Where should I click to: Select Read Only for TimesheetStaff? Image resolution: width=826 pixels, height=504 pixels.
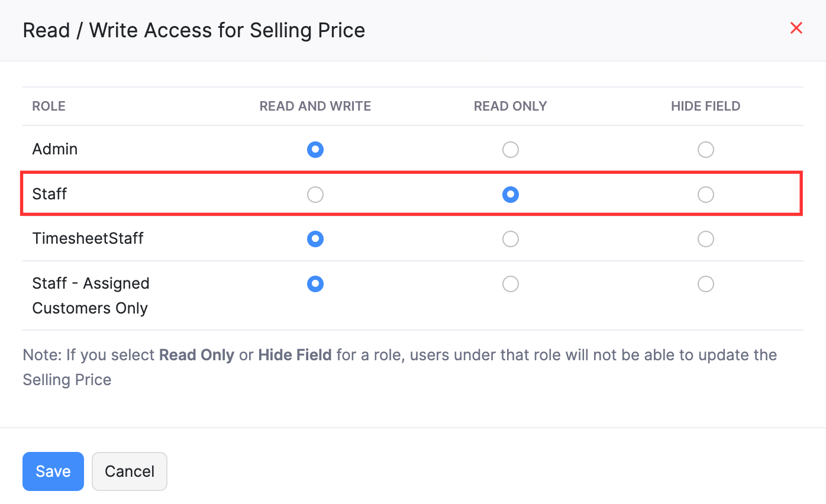pos(511,239)
